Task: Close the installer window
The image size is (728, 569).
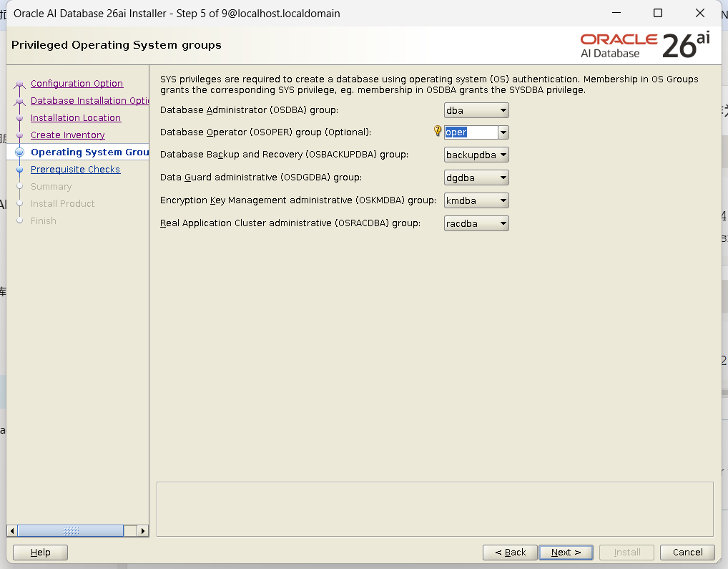Action: click(x=700, y=13)
